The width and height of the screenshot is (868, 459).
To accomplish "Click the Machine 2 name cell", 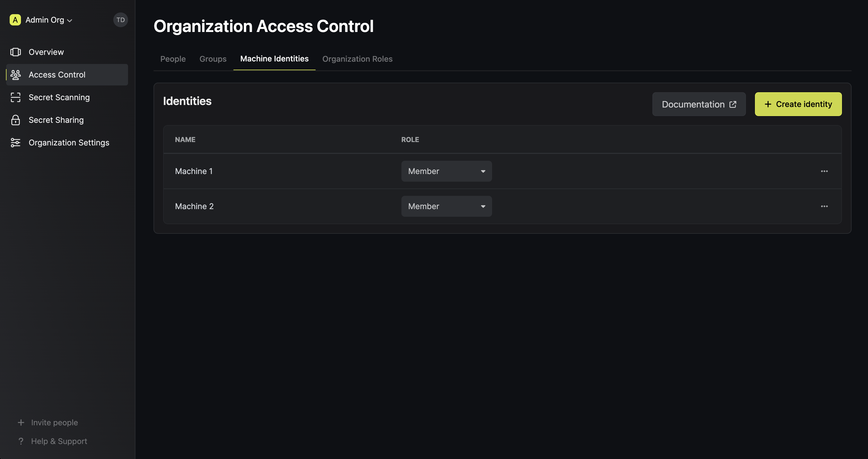I will 194,206.
